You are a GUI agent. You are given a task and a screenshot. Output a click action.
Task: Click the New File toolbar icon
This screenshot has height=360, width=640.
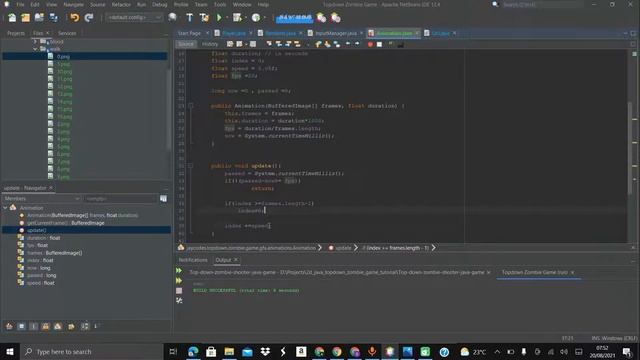coord(12,18)
